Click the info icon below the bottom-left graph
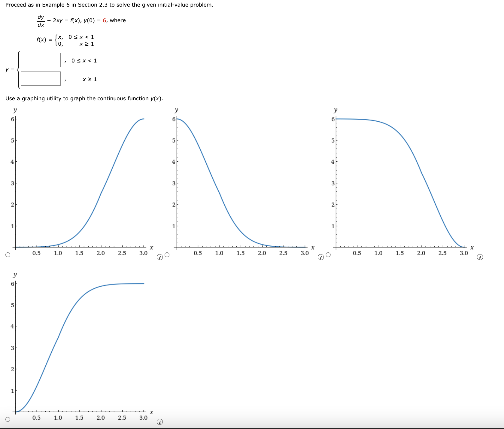The image size is (504, 429). (x=159, y=422)
